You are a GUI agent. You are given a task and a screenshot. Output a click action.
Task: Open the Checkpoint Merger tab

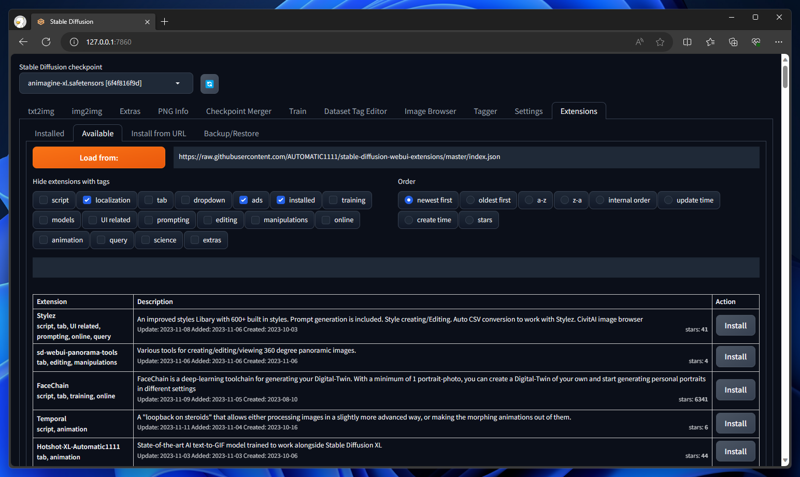(x=238, y=111)
